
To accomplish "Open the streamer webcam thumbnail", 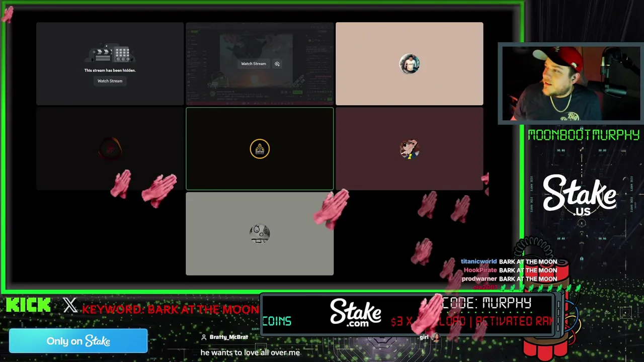I will (571, 83).
